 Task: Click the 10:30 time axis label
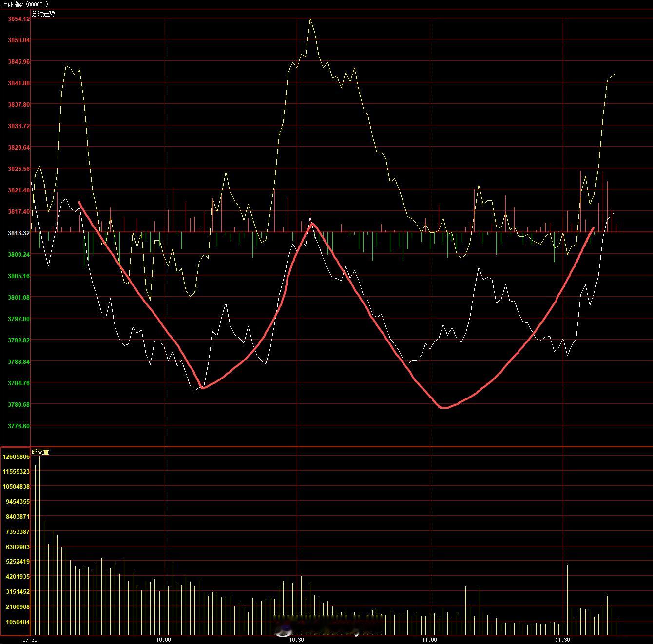point(297,640)
